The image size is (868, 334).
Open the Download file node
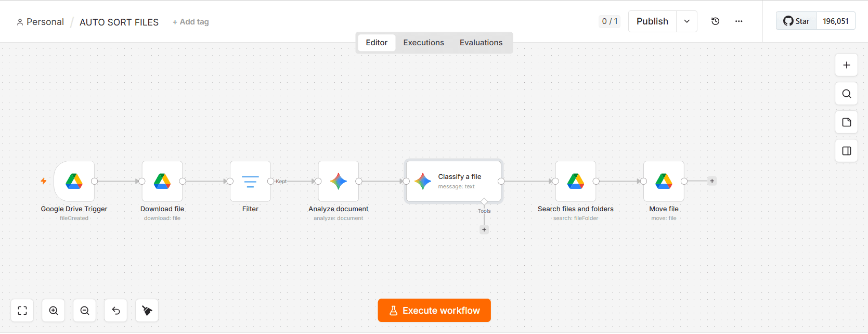pyautogui.click(x=162, y=181)
